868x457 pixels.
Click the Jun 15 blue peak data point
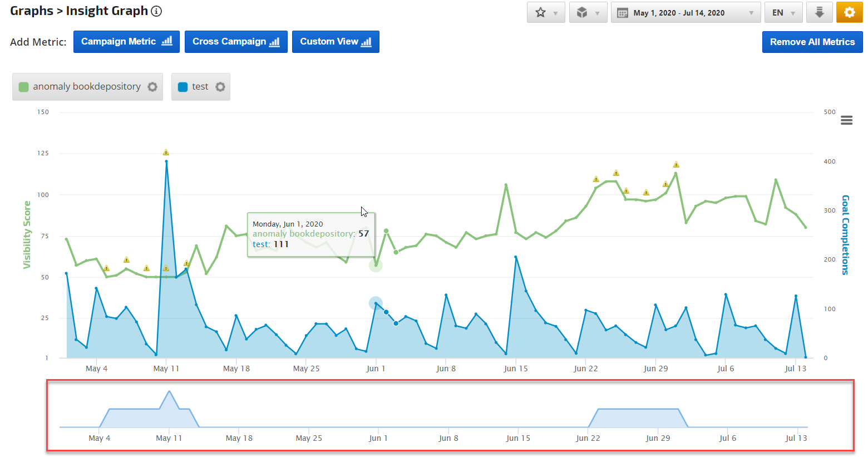pos(516,257)
